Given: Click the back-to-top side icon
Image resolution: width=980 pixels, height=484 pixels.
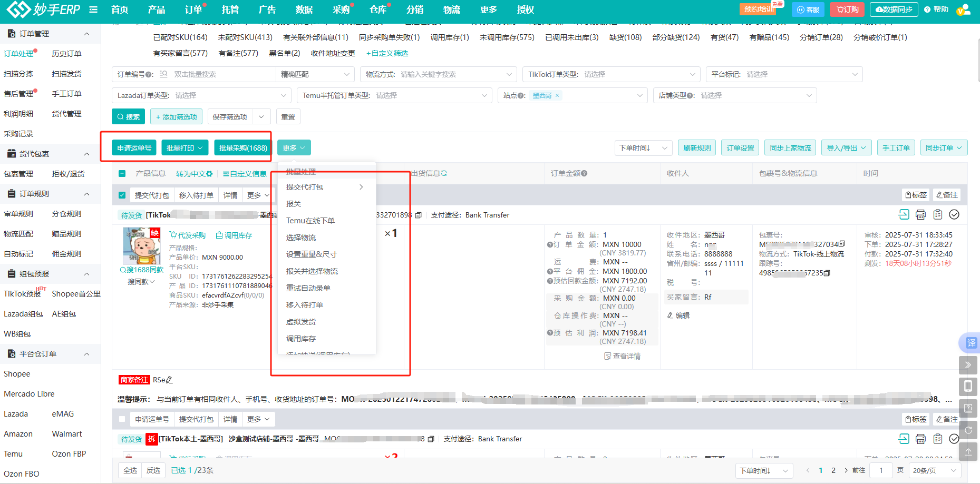Looking at the screenshot, I should pyautogui.click(x=968, y=452).
